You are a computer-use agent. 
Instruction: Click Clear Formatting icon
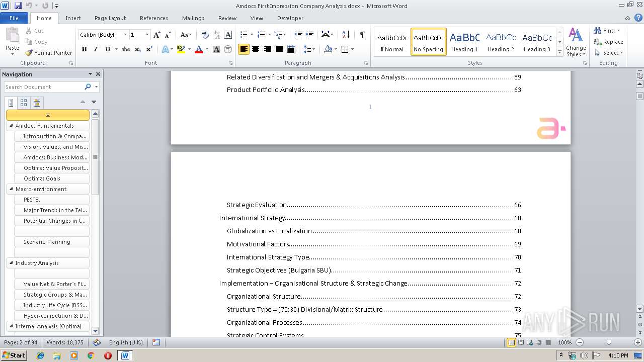(x=204, y=35)
